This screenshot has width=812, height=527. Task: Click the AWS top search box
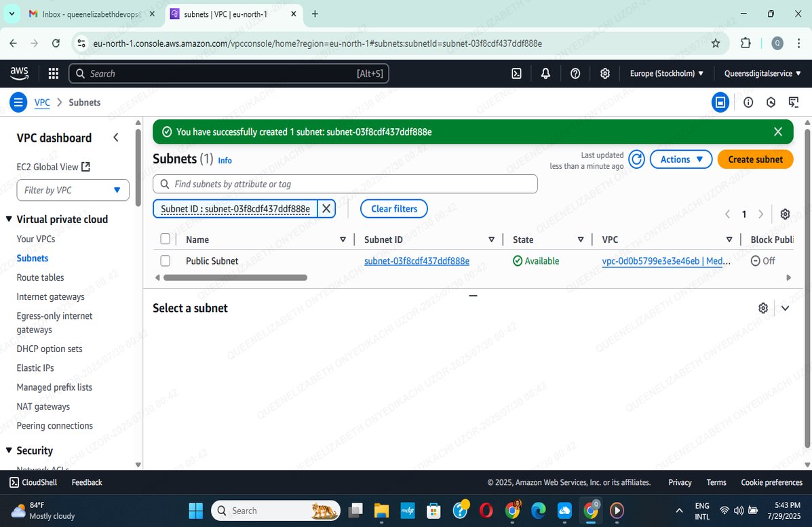coord(229,73)
